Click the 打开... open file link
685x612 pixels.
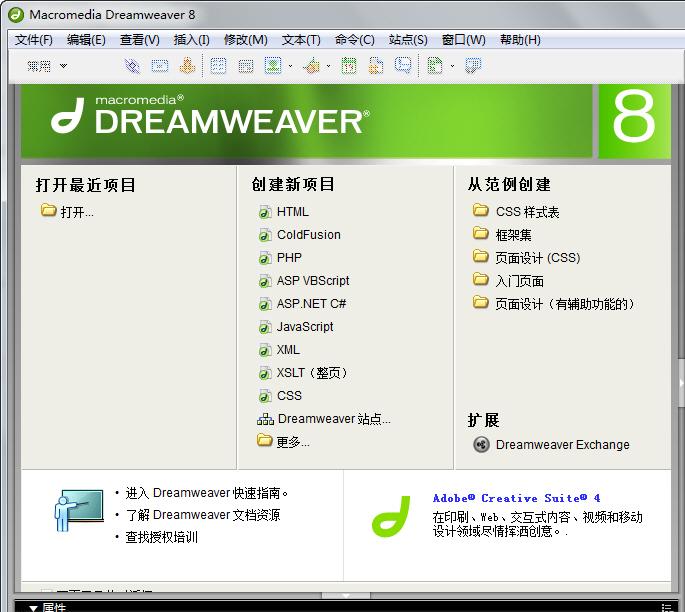coord(76,212)
